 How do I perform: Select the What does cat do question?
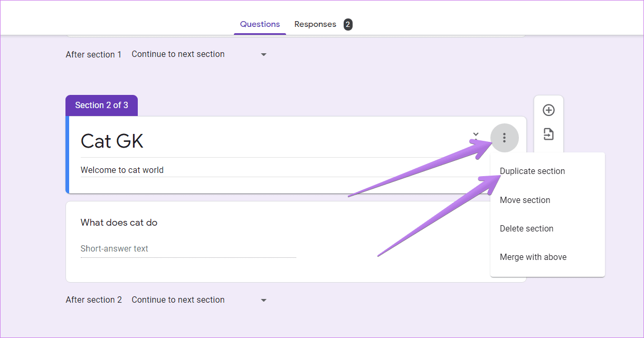point(119,223)
